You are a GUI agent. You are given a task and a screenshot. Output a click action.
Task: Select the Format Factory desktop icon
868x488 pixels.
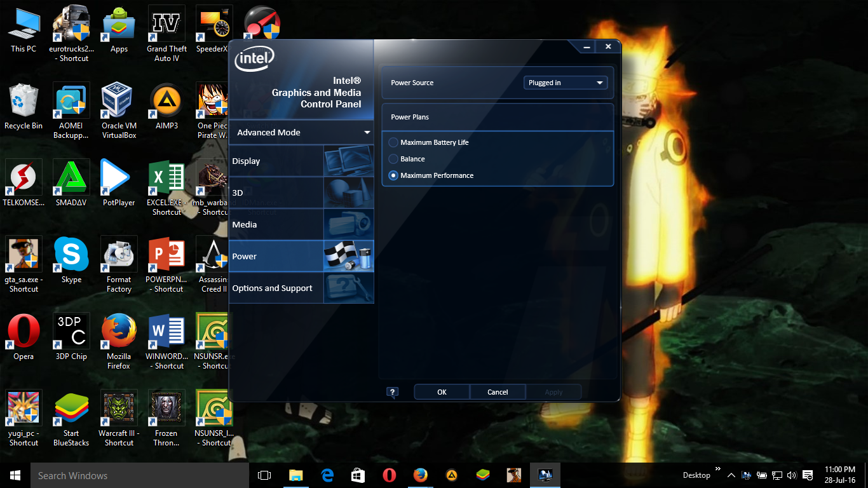click(x=119, y=264)
